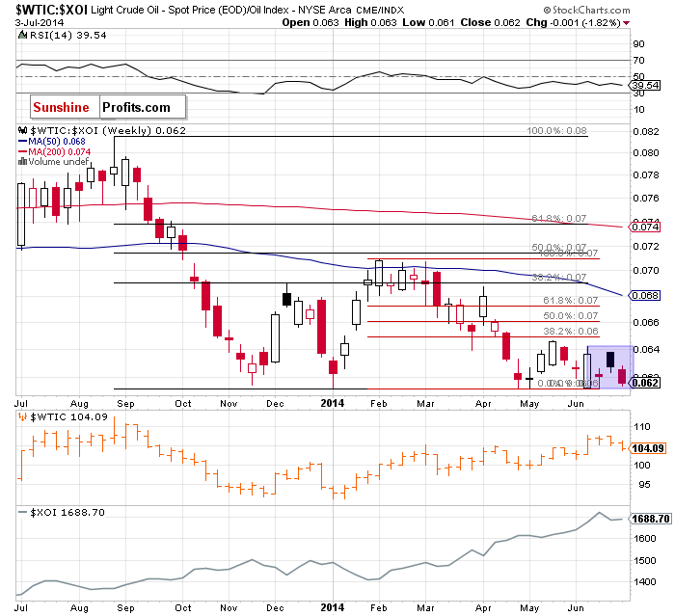Click the 0.066 price axis label
The width and height of the screenshot is (675, 616).
[x=646, y=322]
